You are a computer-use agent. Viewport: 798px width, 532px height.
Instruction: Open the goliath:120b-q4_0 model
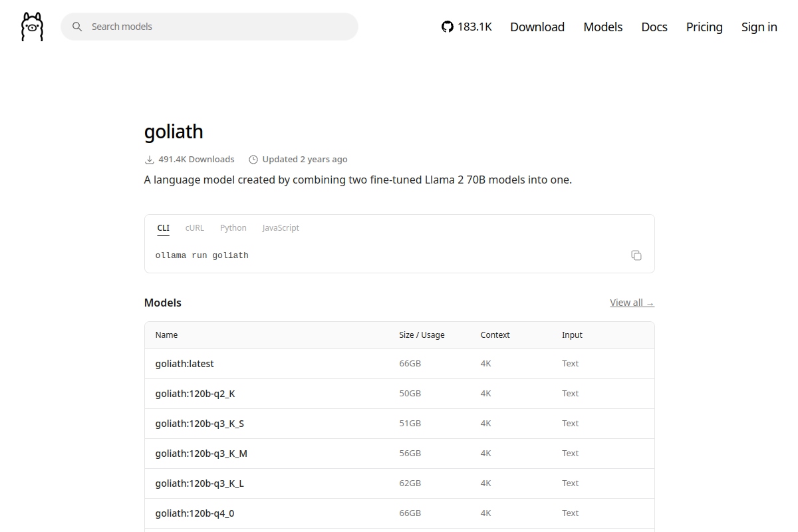coord(195,513)
